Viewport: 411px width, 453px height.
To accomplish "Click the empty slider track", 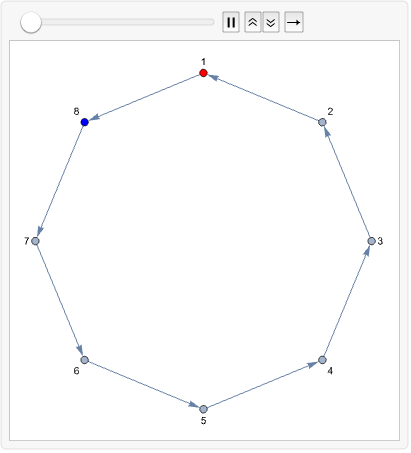I will pos(127,22).
